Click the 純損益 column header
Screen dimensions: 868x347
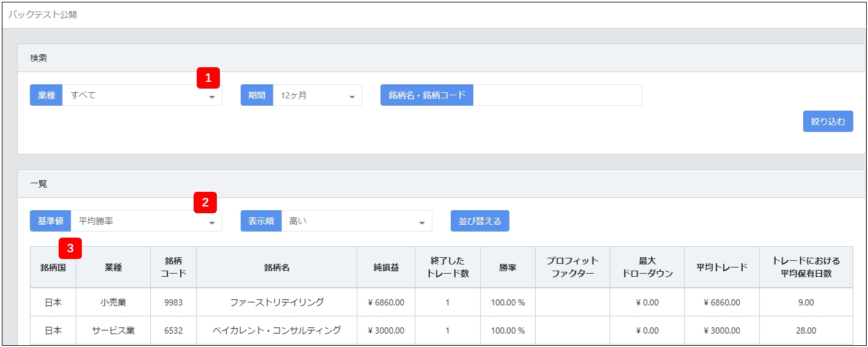pyautogui.click(x=385, y=268)
